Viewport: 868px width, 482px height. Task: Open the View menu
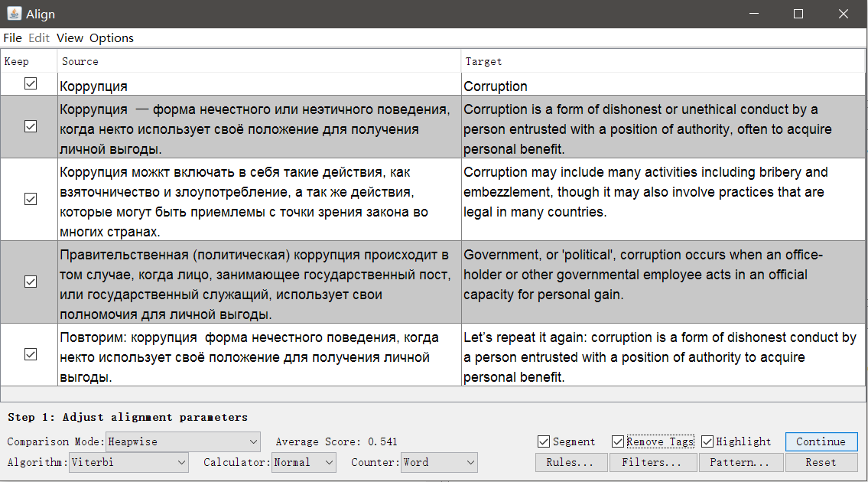[x=70, y=37]
